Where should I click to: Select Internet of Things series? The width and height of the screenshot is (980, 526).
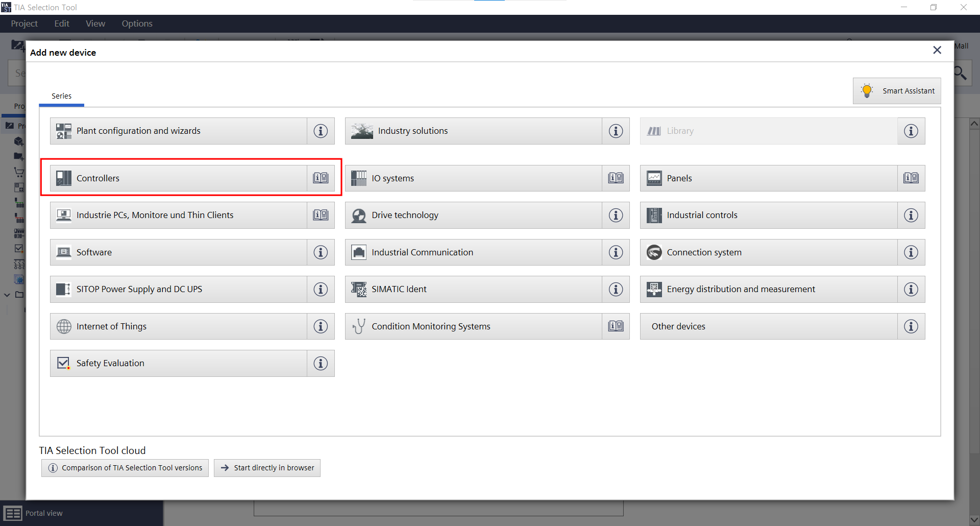(x=179, y=326)
